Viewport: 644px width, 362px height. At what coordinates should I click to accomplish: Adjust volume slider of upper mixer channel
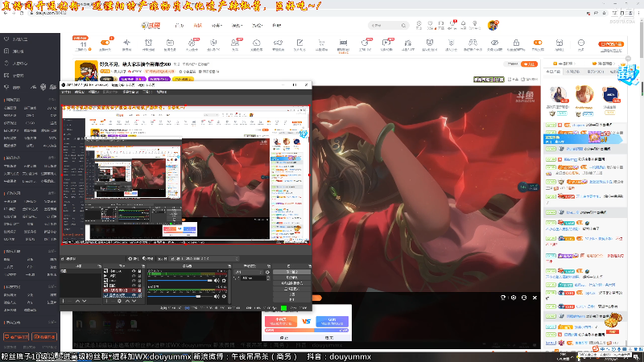coord(180,280)
